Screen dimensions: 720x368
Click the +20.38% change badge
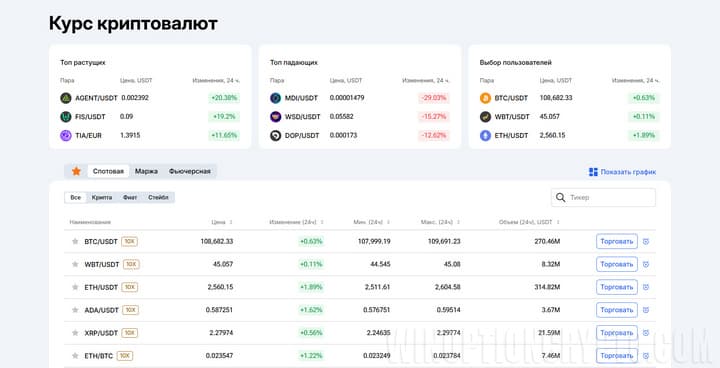[224, 98]
